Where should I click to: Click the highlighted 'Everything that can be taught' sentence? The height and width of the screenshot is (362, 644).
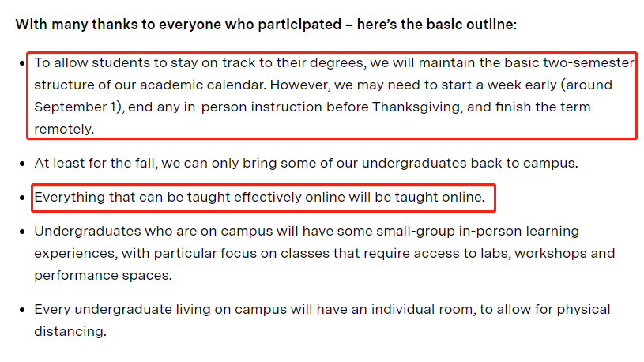tap(259, 198)
